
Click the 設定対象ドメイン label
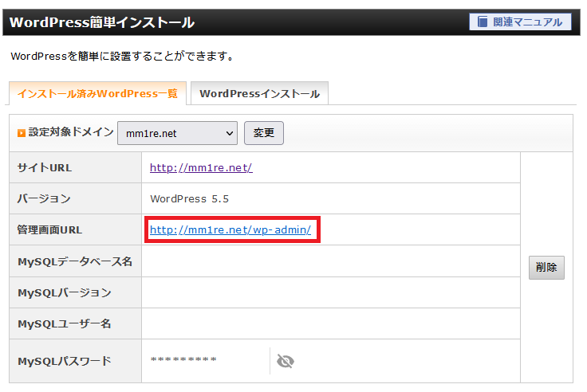(x=71, y=132)
